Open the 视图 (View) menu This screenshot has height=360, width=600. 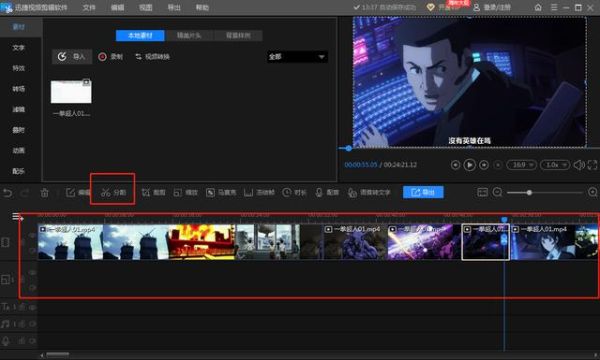tap(145, 7)
